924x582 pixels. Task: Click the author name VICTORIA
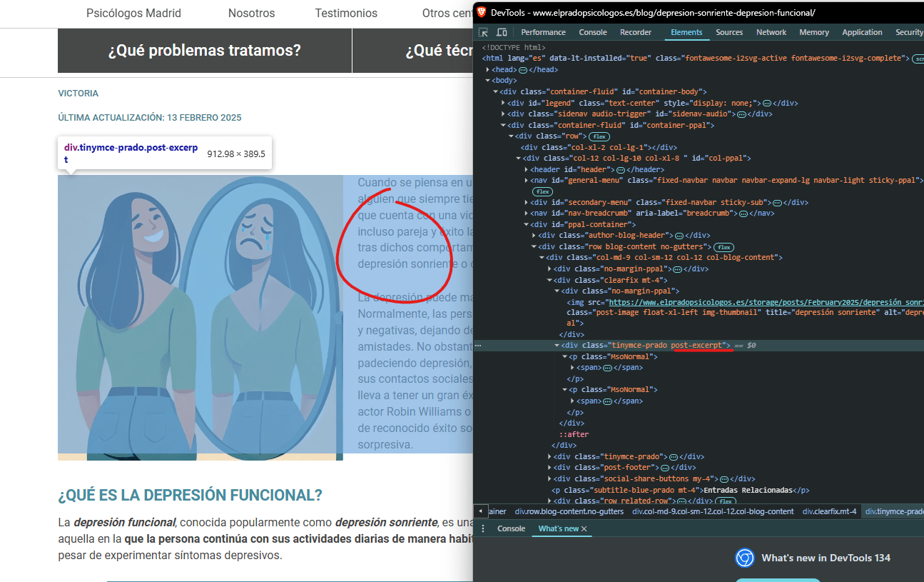78,94
